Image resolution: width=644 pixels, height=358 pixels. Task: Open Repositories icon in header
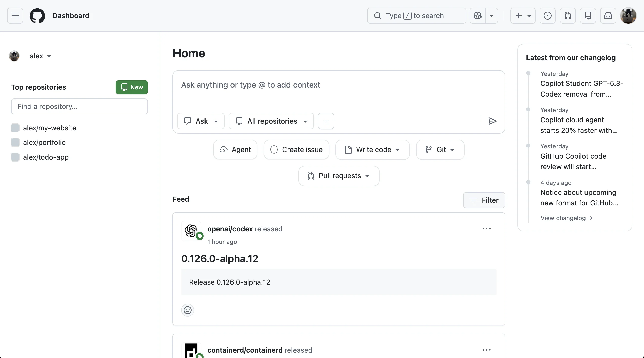(588, 16)
